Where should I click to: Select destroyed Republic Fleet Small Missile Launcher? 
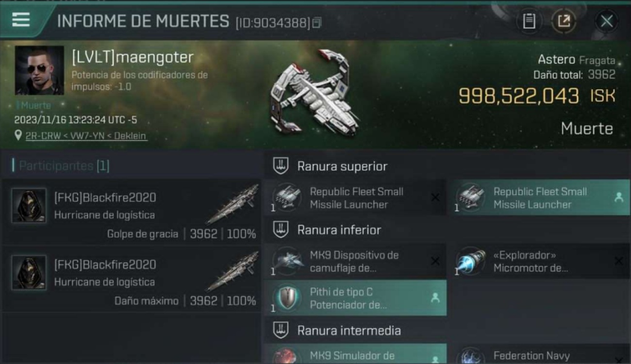(x=355, y=198)
